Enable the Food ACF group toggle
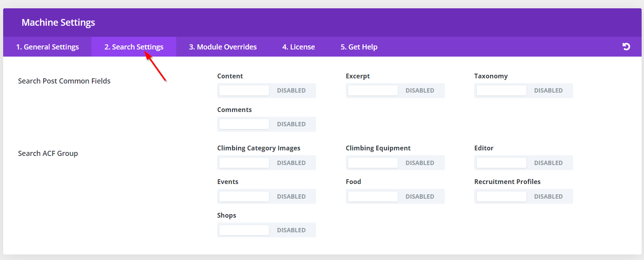 coord(395,197)
